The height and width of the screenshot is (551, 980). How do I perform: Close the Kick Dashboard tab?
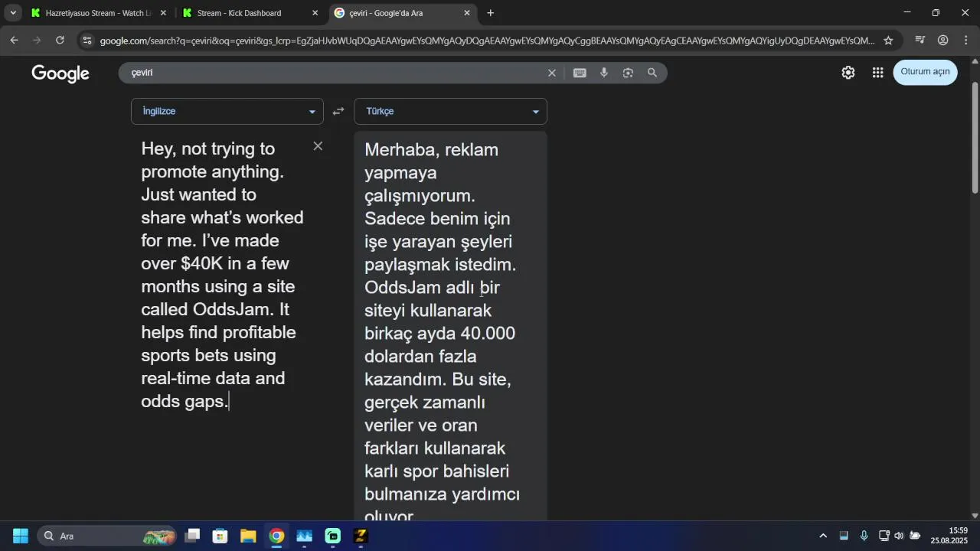pyautogui.click(x=315, y=13)
